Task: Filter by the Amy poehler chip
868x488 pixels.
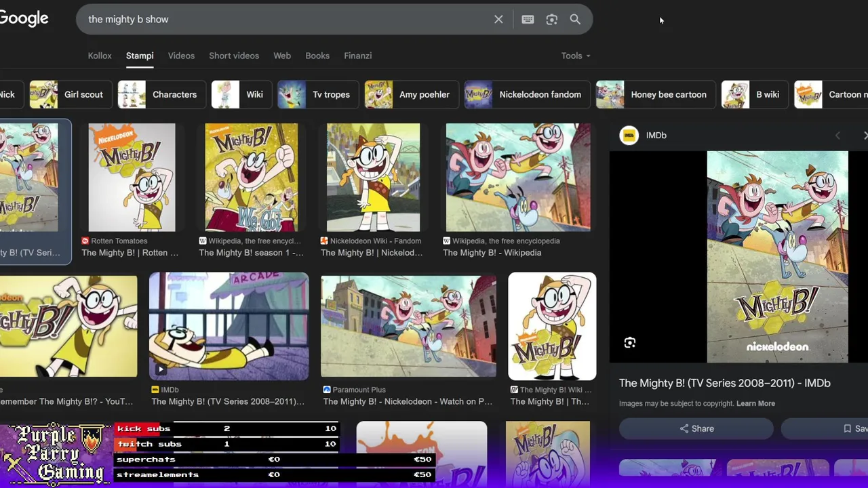Action: pos(411,95)
